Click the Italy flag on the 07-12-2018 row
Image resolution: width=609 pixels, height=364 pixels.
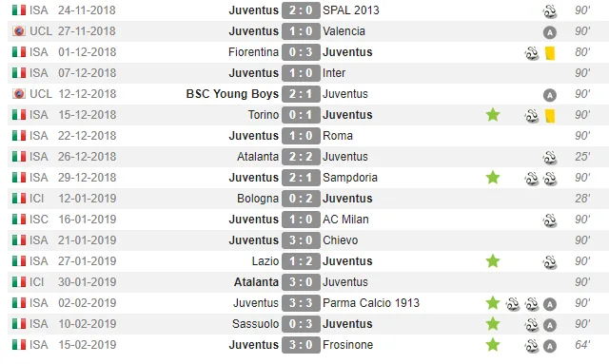click(19, 73)
